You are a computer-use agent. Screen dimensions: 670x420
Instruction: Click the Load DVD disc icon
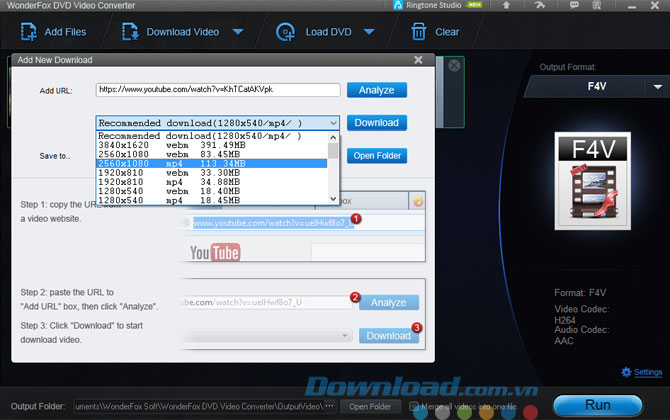[285, 32]
